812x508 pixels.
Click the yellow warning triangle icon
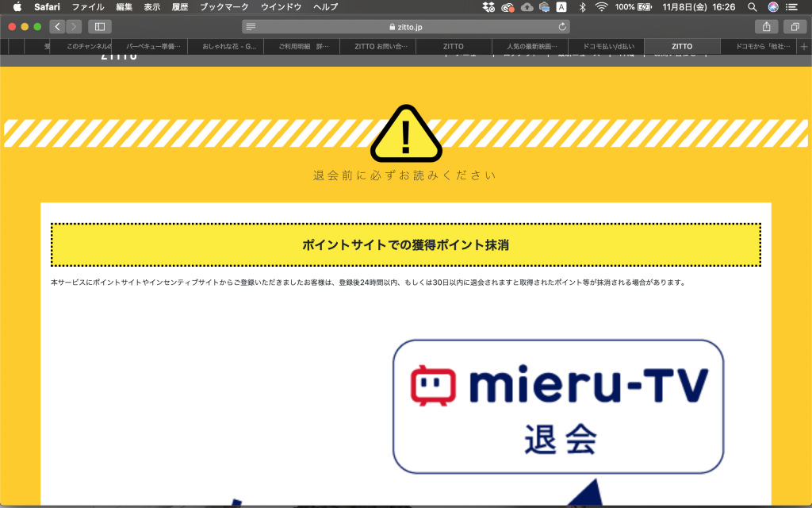click(x=406, y=133)
